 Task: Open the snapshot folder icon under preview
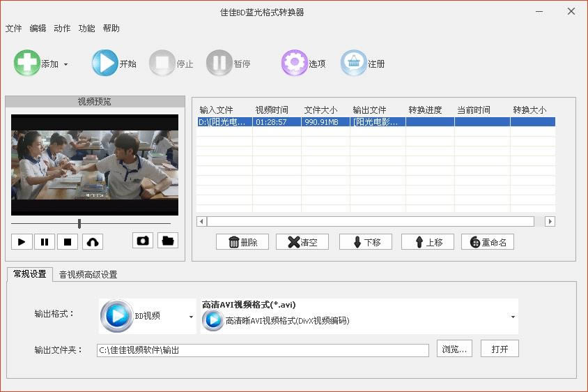[168, 241]
